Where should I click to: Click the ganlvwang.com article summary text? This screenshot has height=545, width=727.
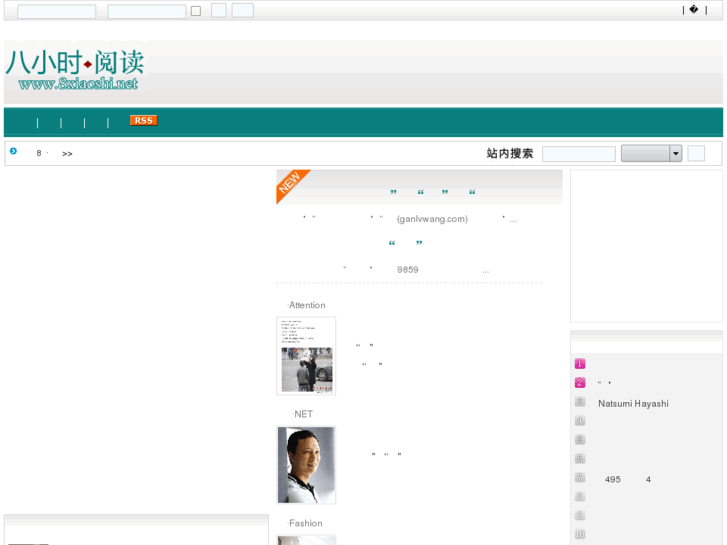(x=410, y=219)
